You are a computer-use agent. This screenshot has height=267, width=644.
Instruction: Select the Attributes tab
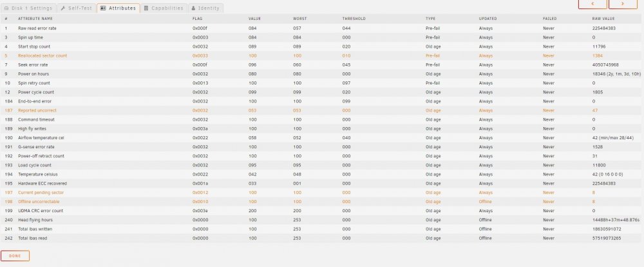pyautogui.click(x=118, y=8)
